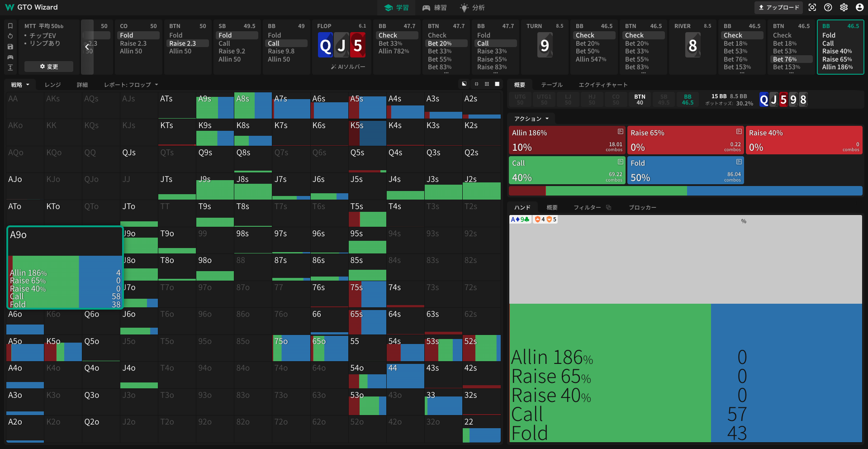Select CO 50 position chip

(616, 100)
